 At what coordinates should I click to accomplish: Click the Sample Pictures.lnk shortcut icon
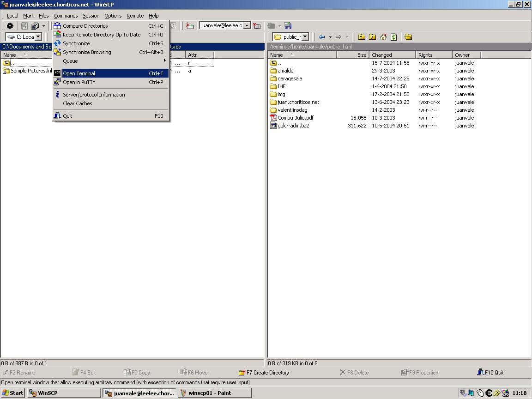[x=6, y=71]
